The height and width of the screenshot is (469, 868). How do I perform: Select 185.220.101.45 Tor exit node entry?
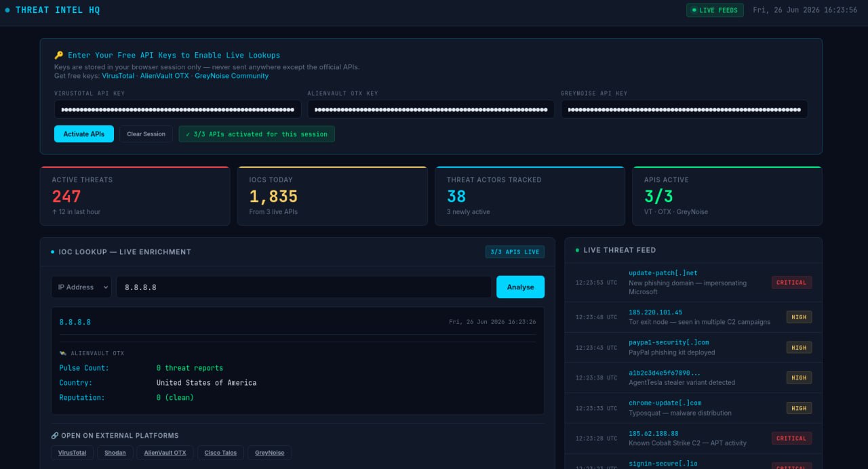[693, 317]
